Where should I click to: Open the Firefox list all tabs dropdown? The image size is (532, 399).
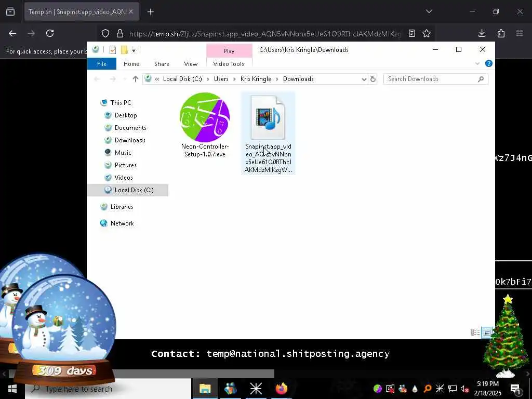[429, 11]
